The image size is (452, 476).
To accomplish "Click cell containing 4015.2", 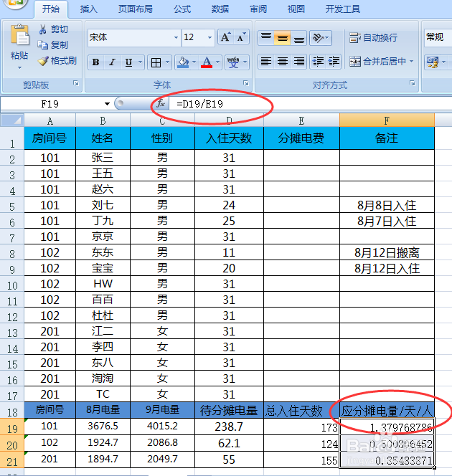I will point(163,427).
